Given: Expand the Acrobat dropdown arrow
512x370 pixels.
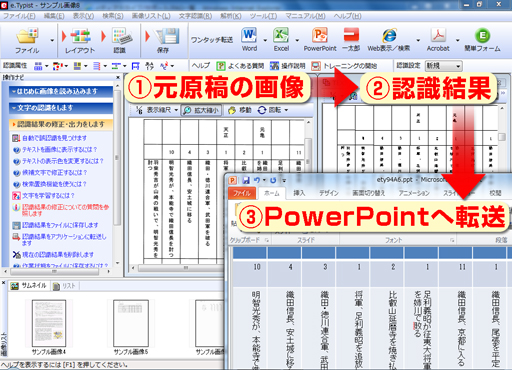Looking at the screenshot, I should (457, 40).
